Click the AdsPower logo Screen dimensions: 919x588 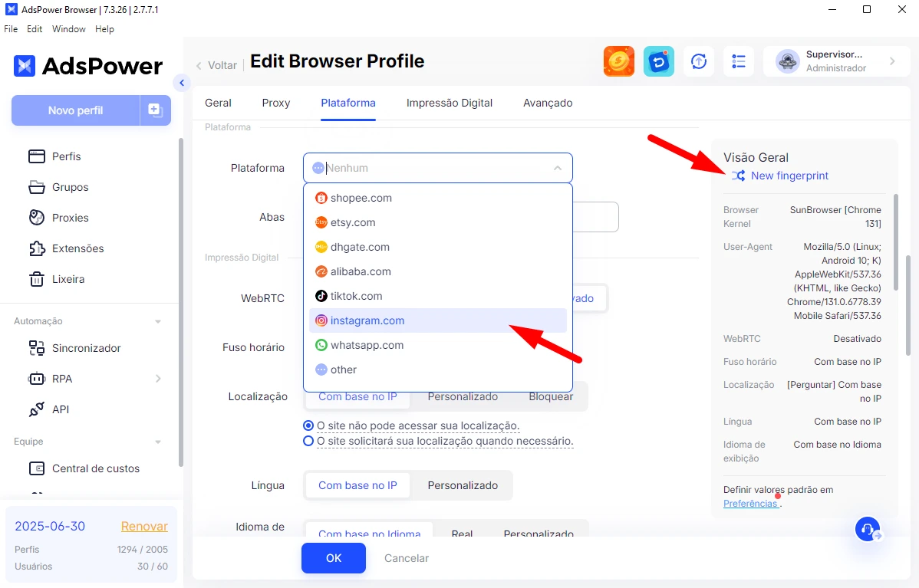(88, 66)
